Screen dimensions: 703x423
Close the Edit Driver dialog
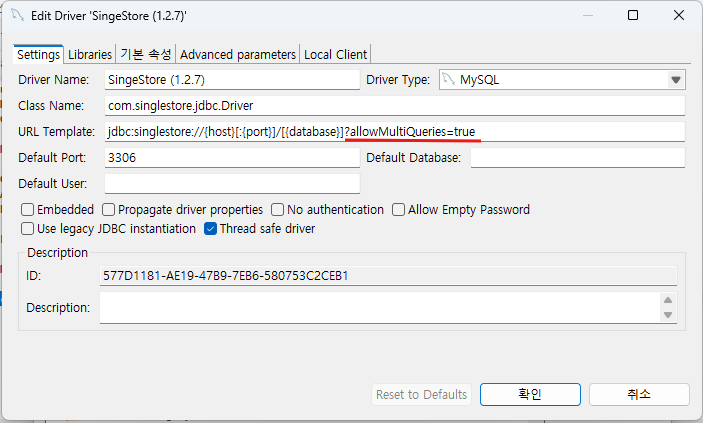click(679, 15)
